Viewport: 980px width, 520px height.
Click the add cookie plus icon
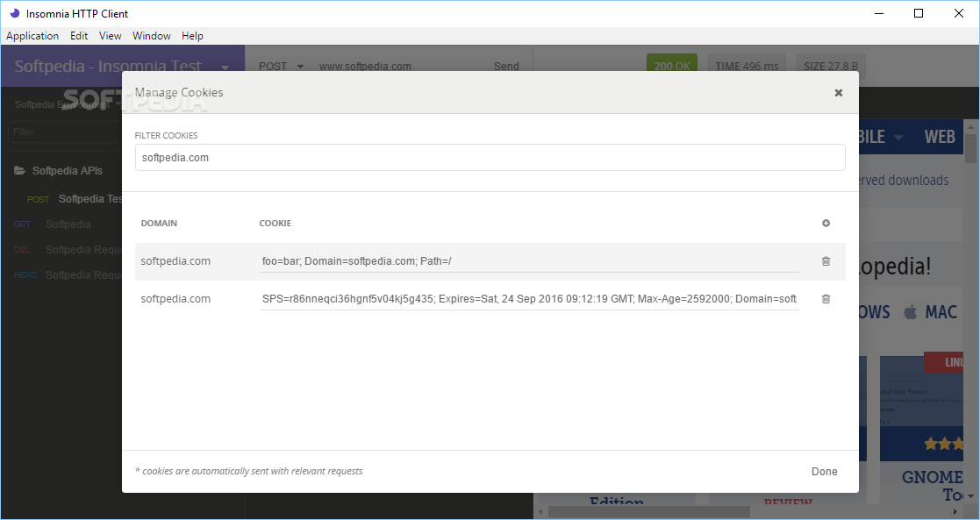coord(826,223)
